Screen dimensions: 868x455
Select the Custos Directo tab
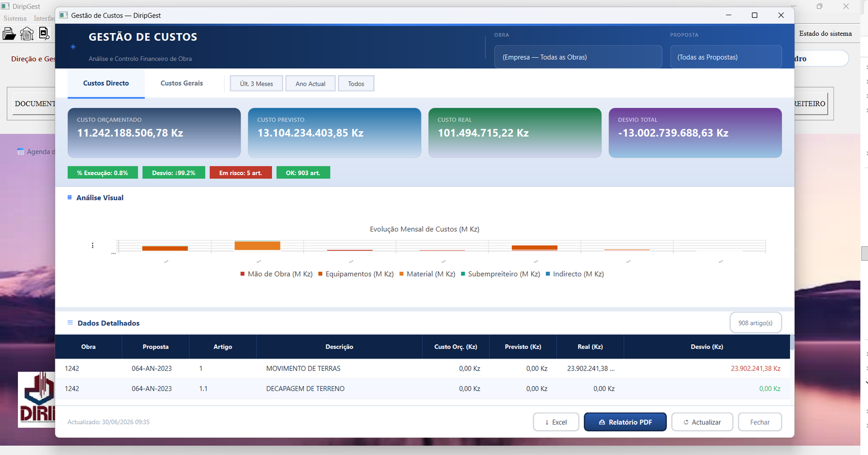click(x=106, y=83)
